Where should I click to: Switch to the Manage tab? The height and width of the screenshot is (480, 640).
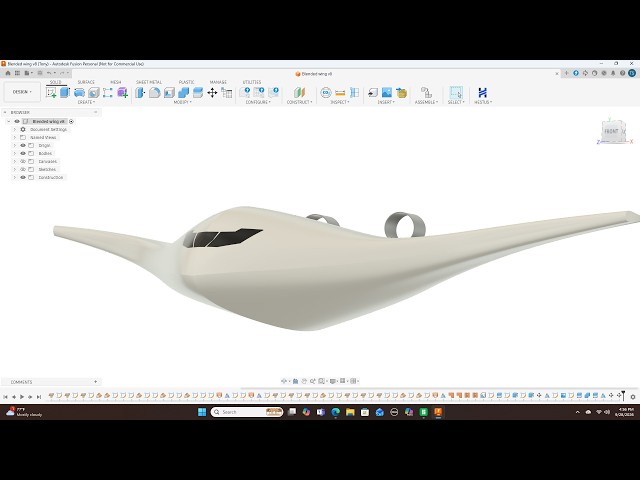click(x=218, y=82)
